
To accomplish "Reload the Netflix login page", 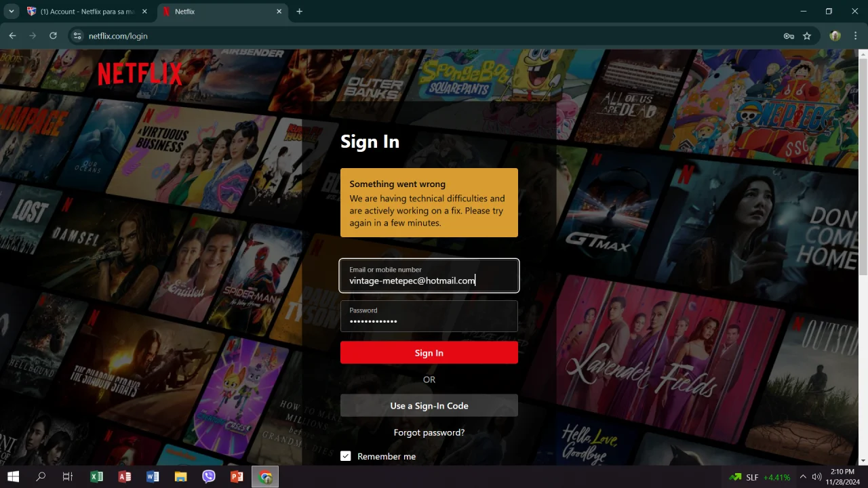I will point(53,36).
